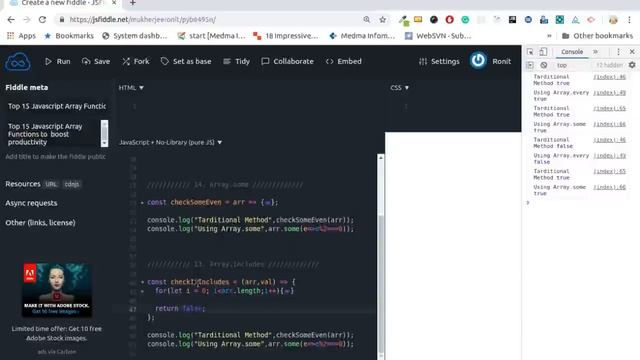Click the JSFiddle cloud logo

click(x=18, y=62)
